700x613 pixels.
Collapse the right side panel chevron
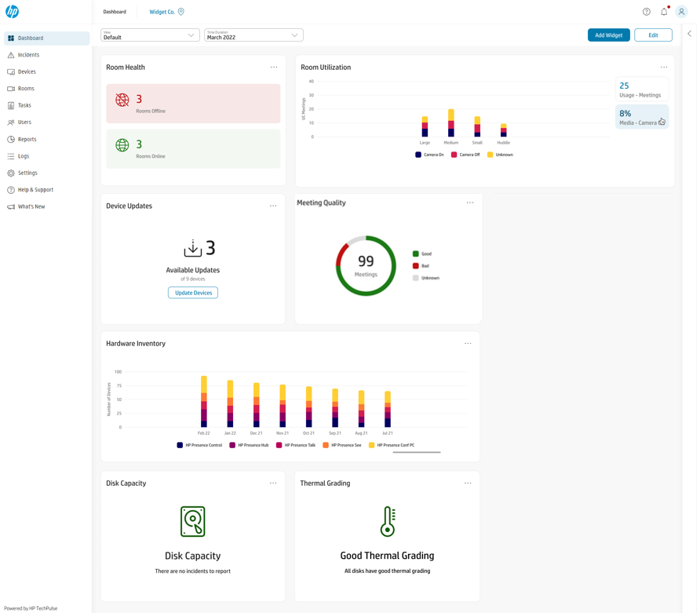[690, 34]
